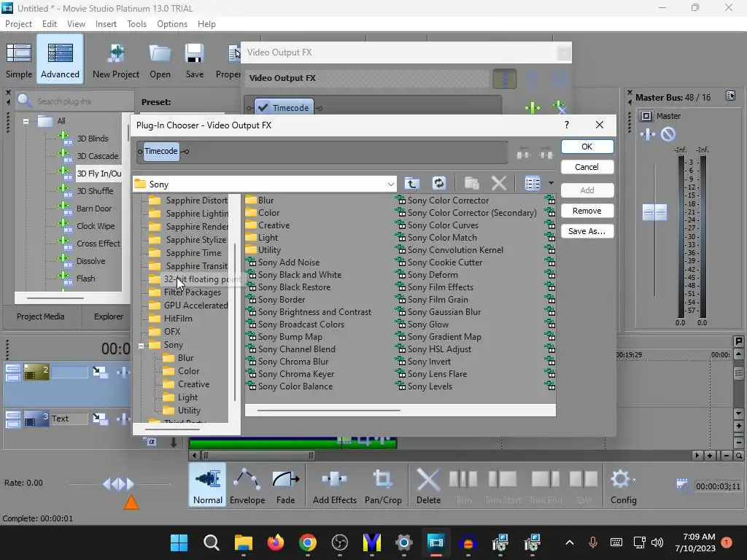Confirm with the OK button

pos(587,147)
